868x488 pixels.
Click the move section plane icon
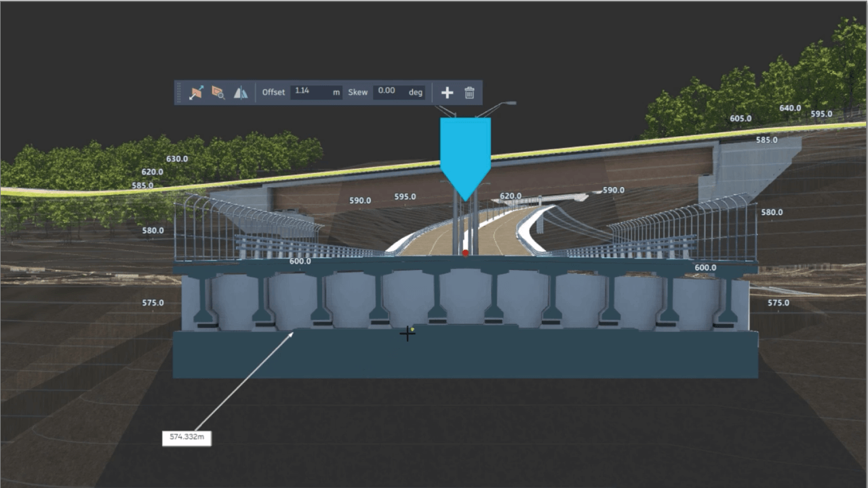point(196,93)
